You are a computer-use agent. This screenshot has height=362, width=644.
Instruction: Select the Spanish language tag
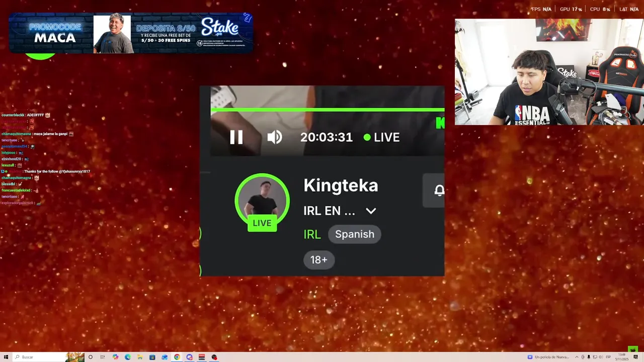point(355,234)
